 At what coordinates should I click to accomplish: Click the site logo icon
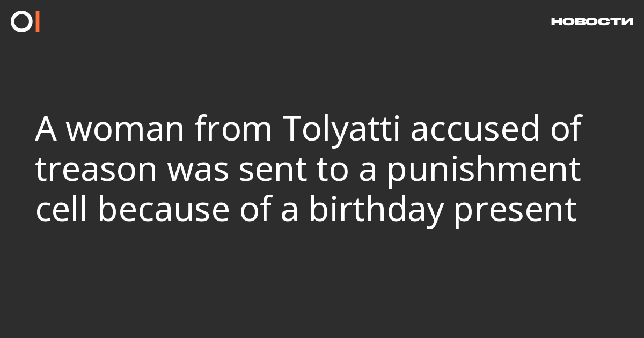click(25, 22)
